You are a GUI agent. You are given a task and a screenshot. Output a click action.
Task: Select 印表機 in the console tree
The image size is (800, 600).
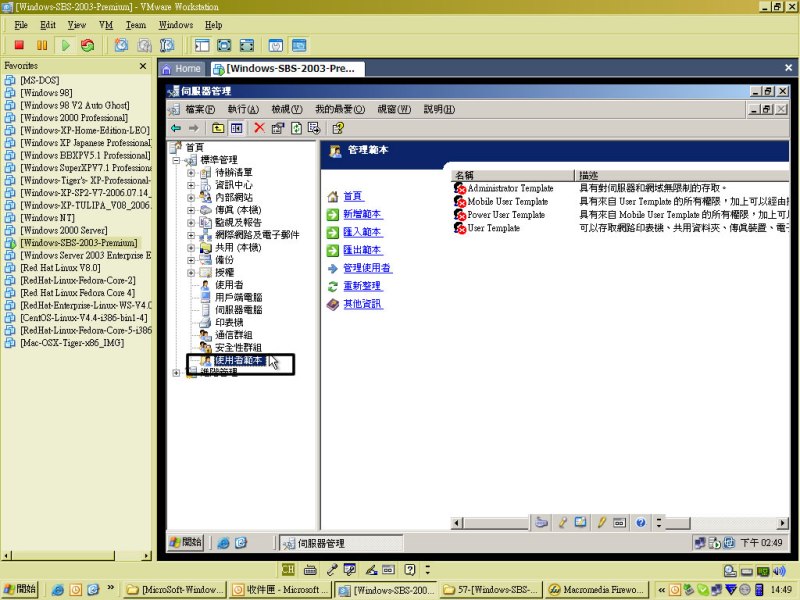(x=229, y=322)
